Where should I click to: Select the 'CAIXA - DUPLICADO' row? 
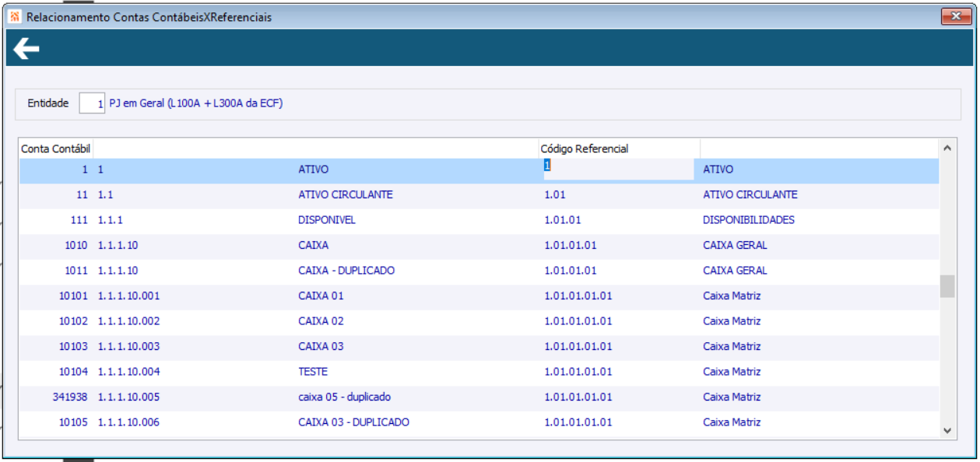[x=479, y=271]
